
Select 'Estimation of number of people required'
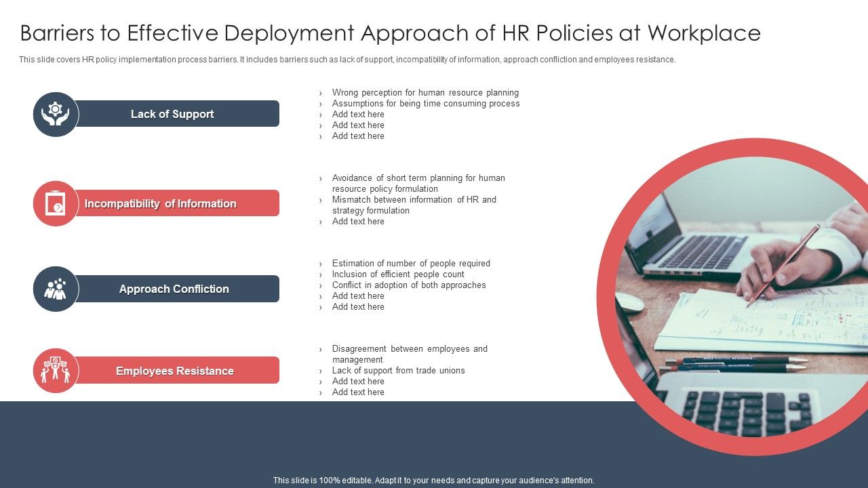click(411, 264)
